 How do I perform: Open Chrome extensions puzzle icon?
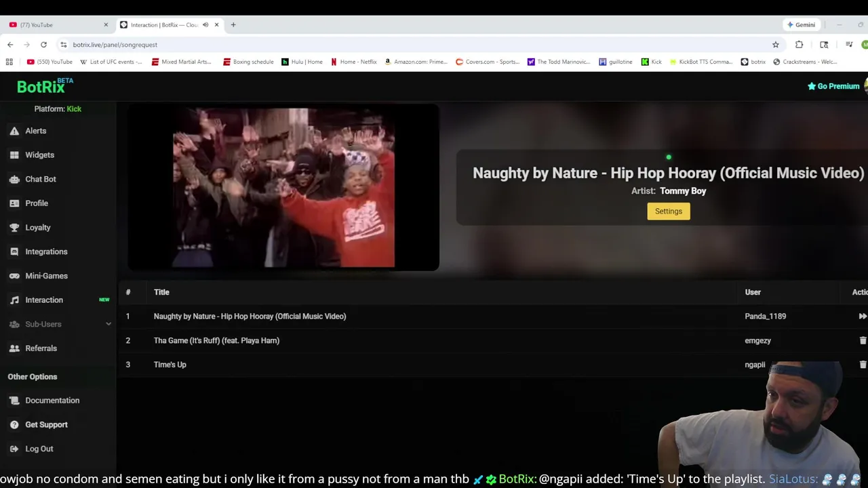click(800, 45)
